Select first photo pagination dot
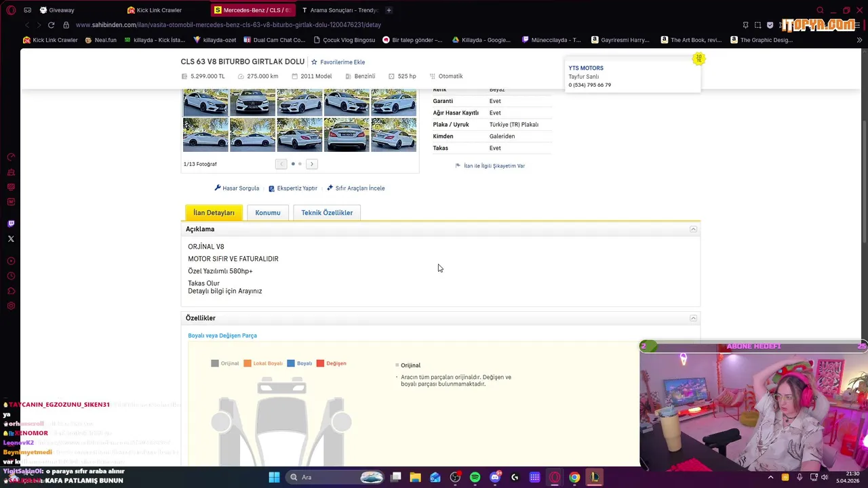 click(x=293, y=164)
